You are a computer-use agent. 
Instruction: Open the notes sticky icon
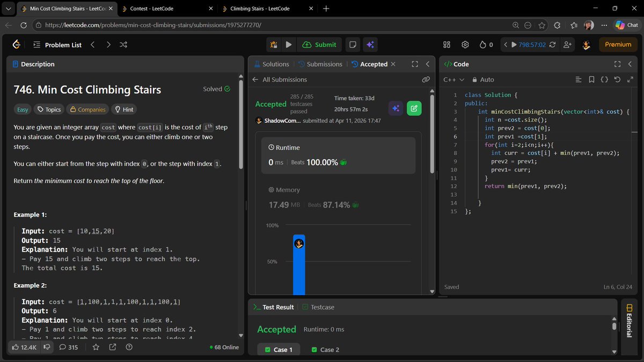pyautogui.click(x=353, y=45)
